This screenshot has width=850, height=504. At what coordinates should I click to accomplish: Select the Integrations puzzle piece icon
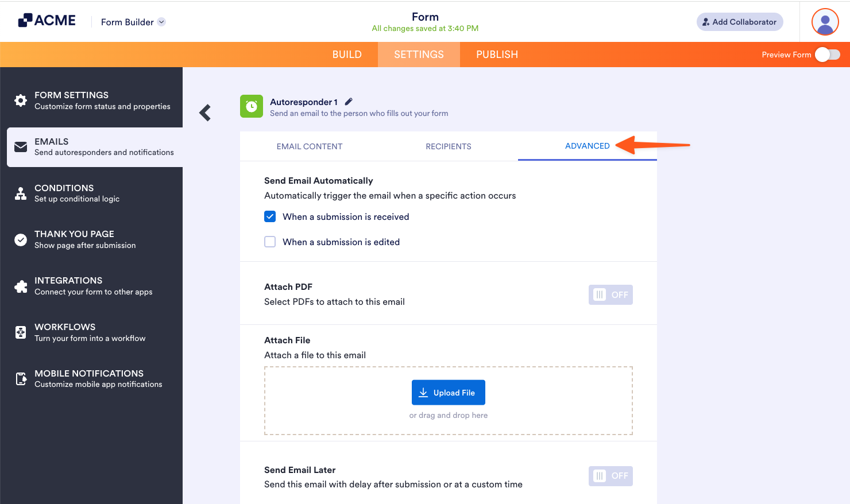point(21,285)
